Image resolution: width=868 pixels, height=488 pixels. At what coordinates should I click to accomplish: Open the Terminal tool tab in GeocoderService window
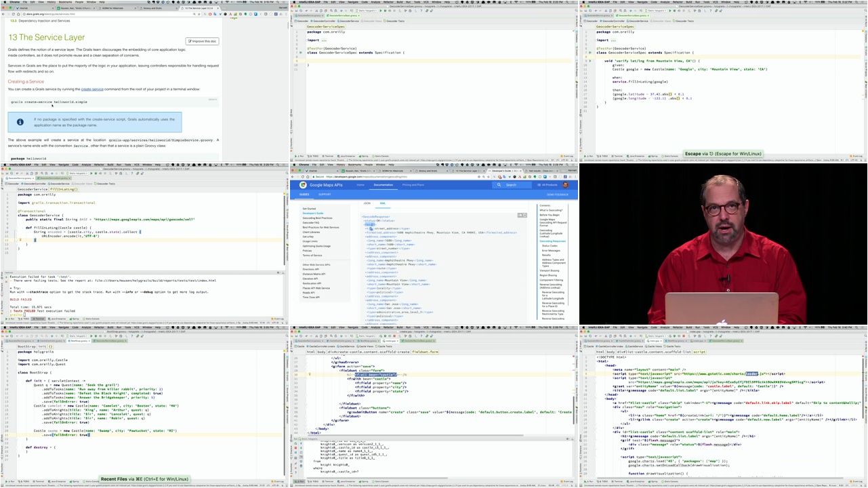[x=39, y=319]
